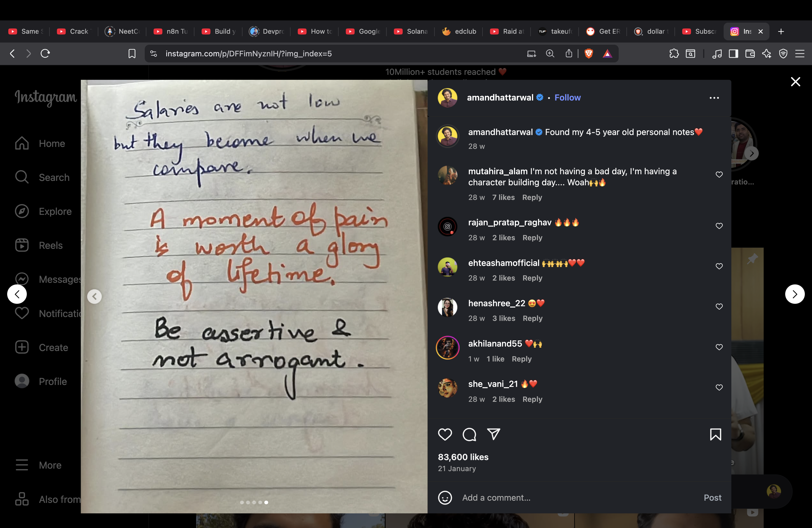This screenshot has height=528, width=812.
Task: Go to the next post arrow
Action: 795,294
